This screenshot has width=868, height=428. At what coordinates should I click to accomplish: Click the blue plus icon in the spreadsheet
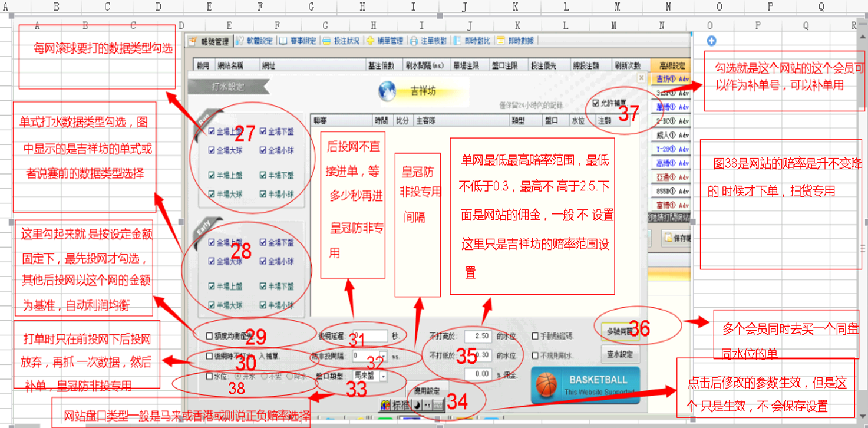711,41
